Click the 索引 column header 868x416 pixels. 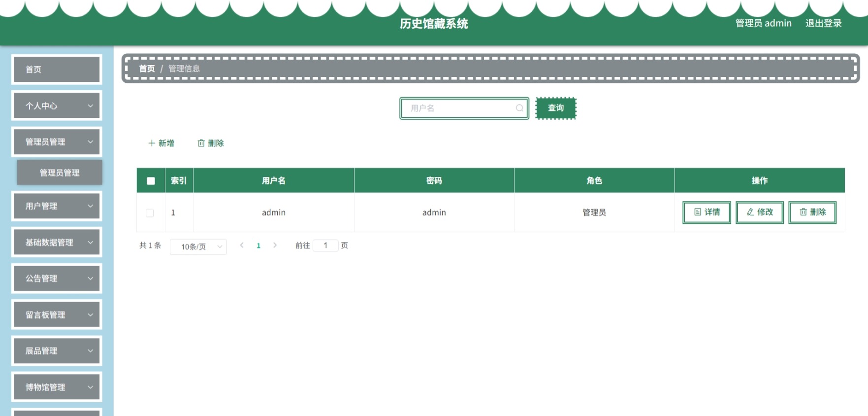(179, 180)
